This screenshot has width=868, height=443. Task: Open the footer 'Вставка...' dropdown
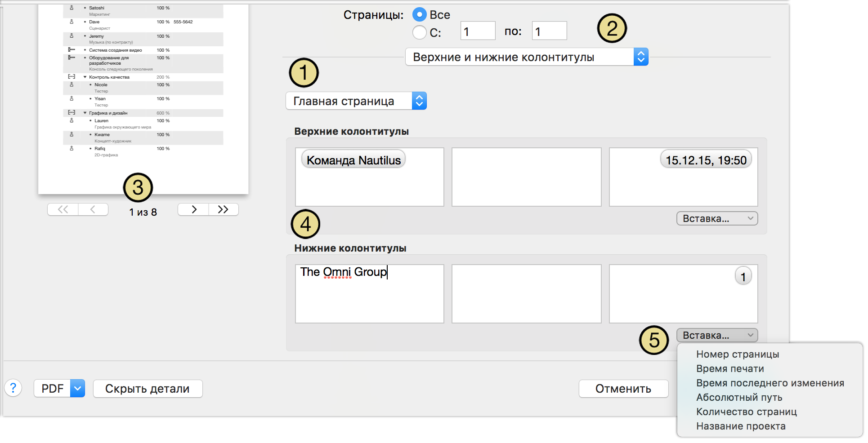(x=717, y=335)
